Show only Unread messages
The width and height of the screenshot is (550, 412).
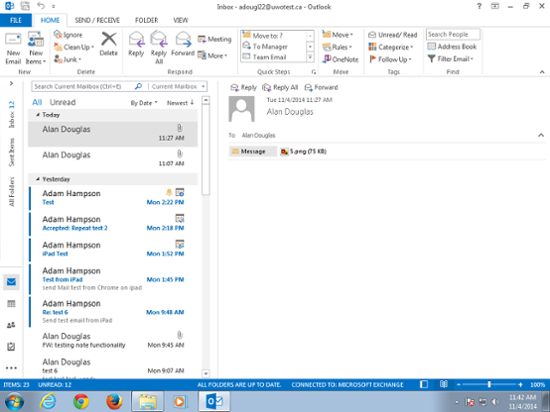click(62, 102)
